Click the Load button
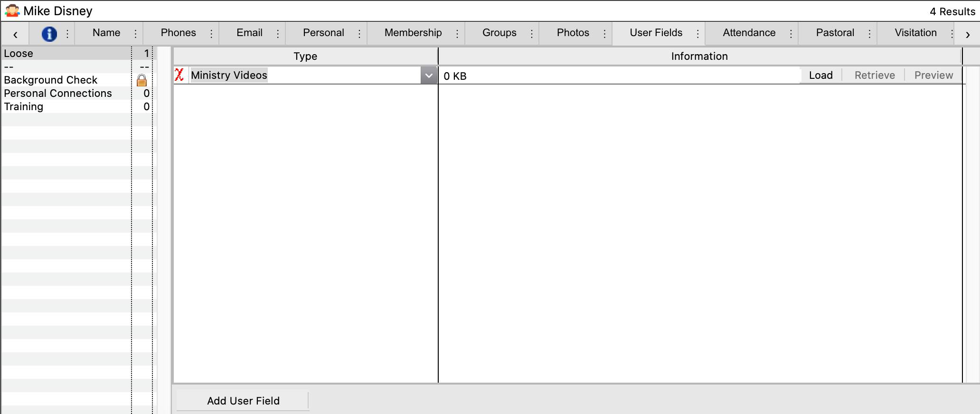 coord(820,75)
